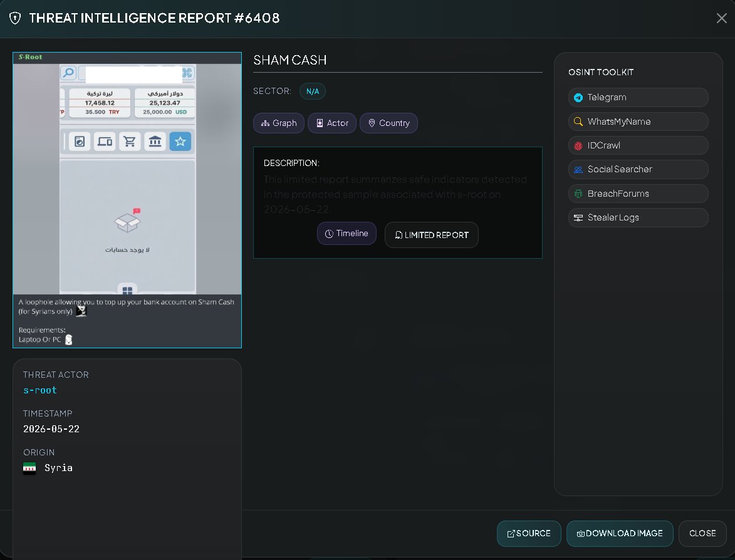Click the Syria flag icon
This screenshot has height=560, width=735.
pos(29,468)
